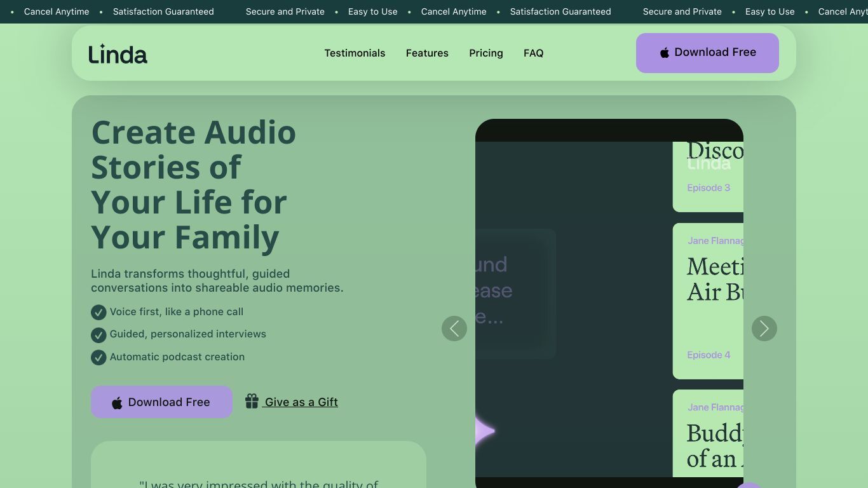
Task: Open the Testimonials nav link
Action: (x=355, y=53)
